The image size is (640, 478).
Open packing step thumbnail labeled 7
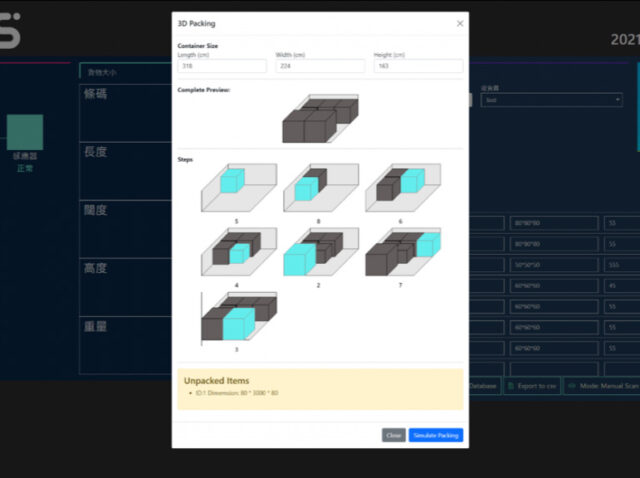point(400,250)
